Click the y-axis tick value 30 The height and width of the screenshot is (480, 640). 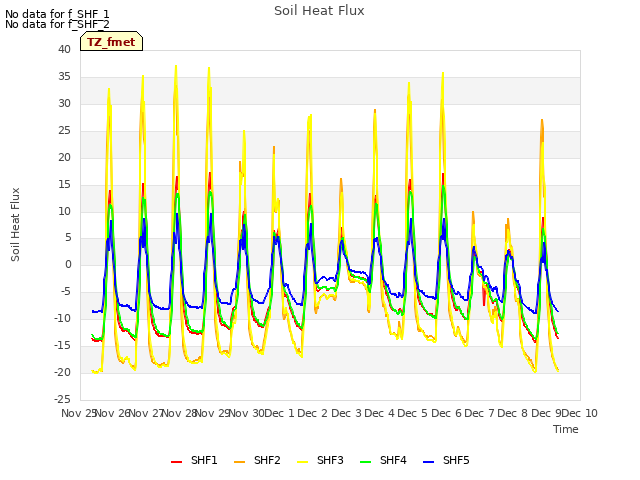click(64, 103)
